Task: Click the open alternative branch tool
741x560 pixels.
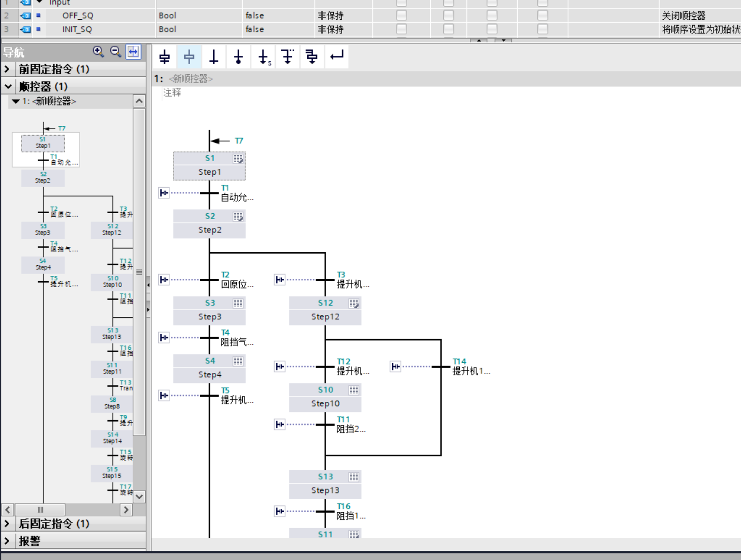Action: coord(288,57)
